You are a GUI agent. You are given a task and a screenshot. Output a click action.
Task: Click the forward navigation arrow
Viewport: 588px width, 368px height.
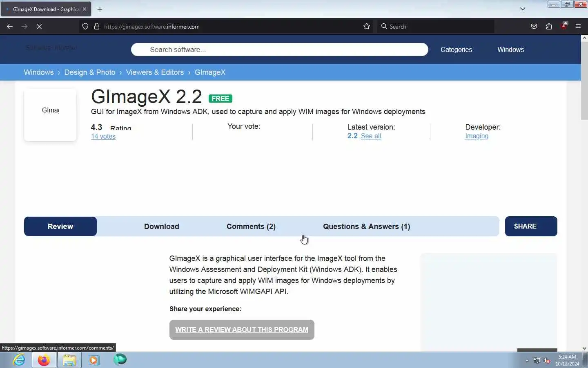(24, 27)
